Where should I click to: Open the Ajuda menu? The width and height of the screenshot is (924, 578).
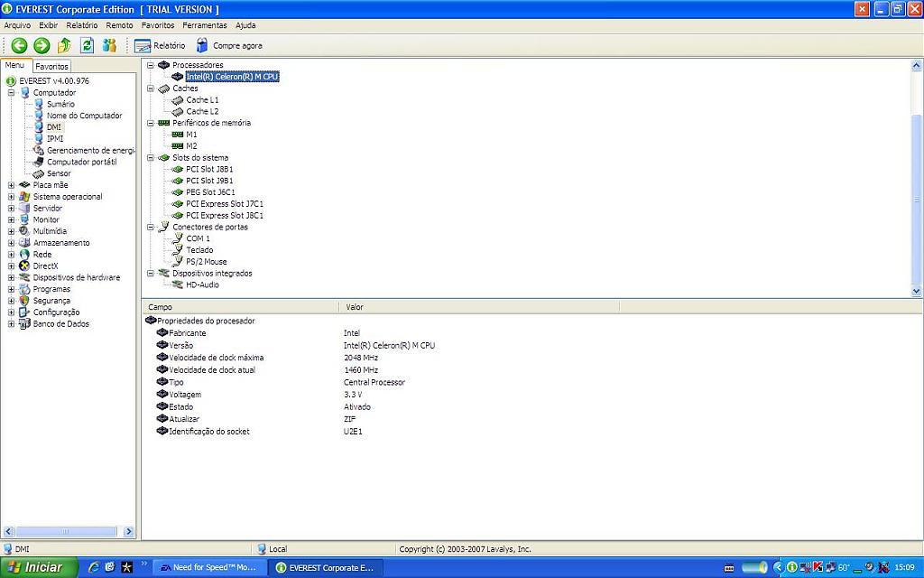click(245, 25)
